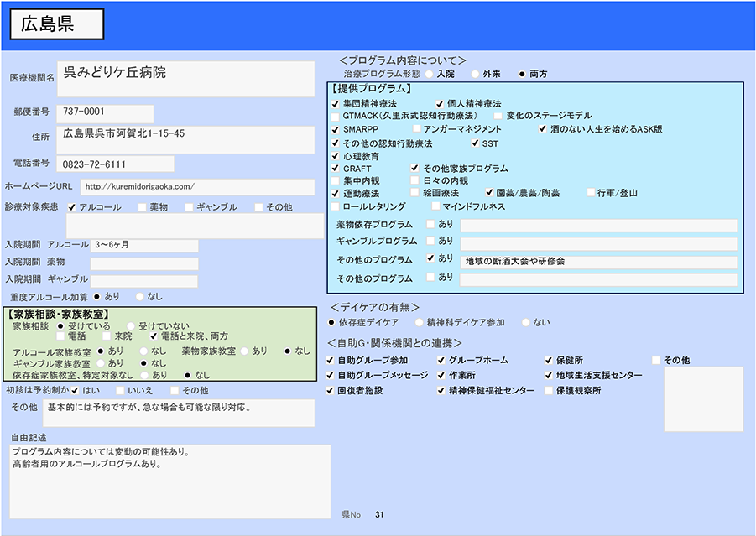Focus the 電話番号 input field

(x=116, y=164)
